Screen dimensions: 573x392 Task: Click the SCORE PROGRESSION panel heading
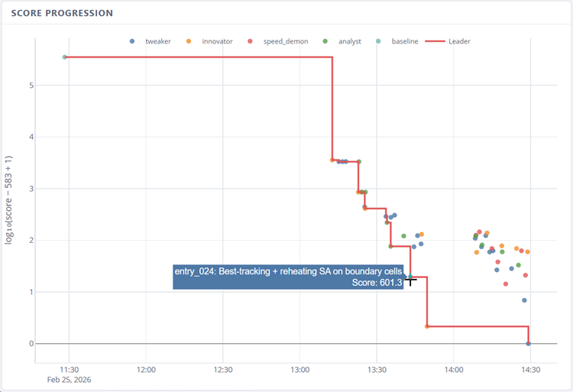point(63,13)
